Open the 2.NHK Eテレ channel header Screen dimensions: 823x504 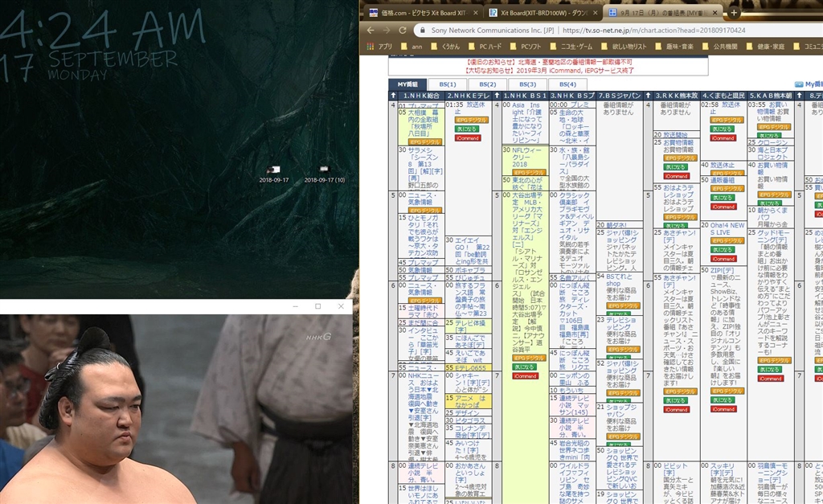469,96
